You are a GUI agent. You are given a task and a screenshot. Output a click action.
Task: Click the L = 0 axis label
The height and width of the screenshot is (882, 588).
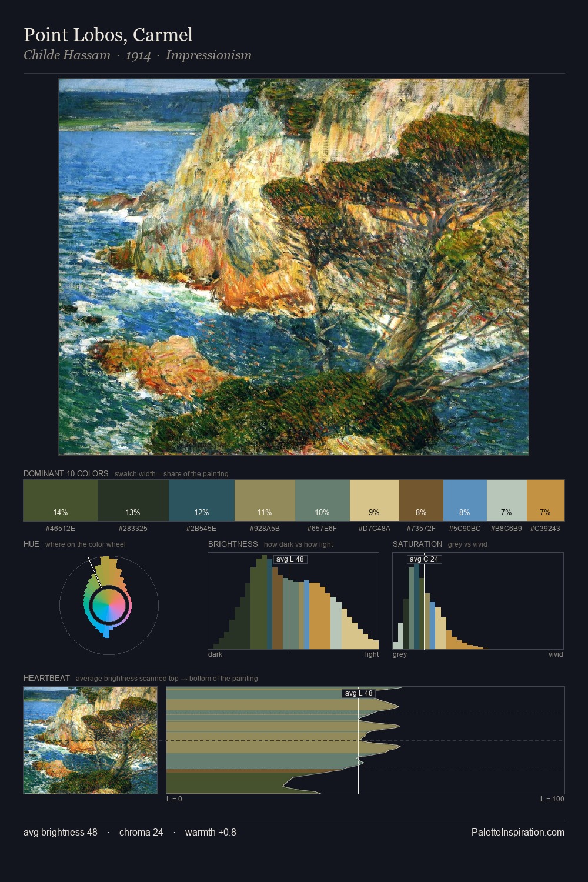click(174, 799)
